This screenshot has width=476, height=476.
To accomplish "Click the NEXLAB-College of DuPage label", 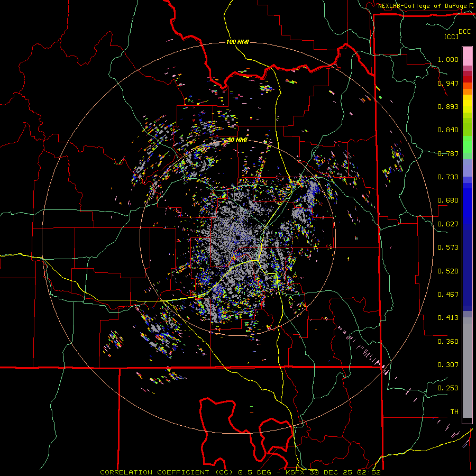I will pos(424,5).
